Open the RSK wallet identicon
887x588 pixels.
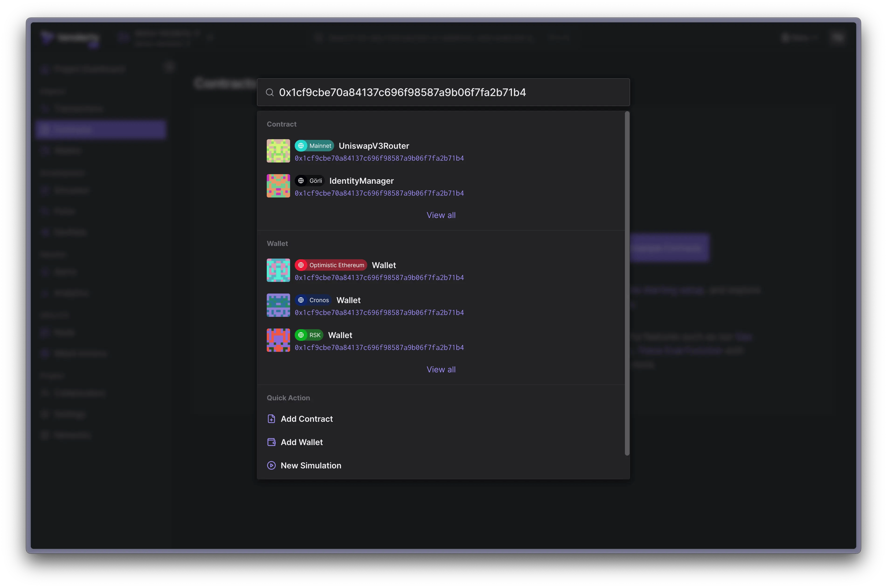[278, 340]
